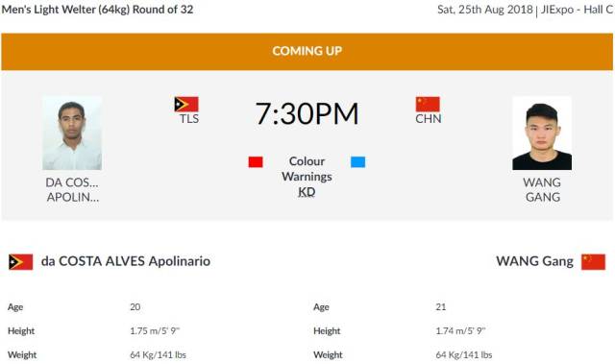Viewport: 615px width, 364px height.
Task: Click the Timor-Leste flag above TLS
Action: (x=186, y=105)
